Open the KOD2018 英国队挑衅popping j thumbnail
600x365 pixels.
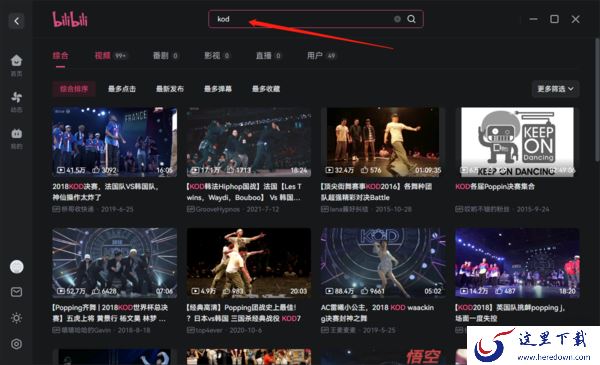[x=517, y=263]
